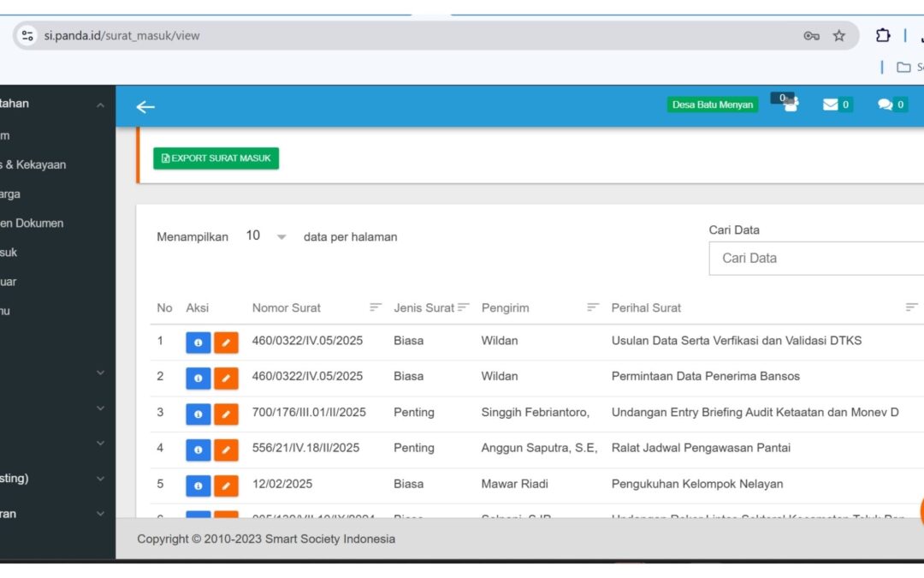The image size is (924, 578).
Task: Click the user notification icon in header
Action: [789, 104]
